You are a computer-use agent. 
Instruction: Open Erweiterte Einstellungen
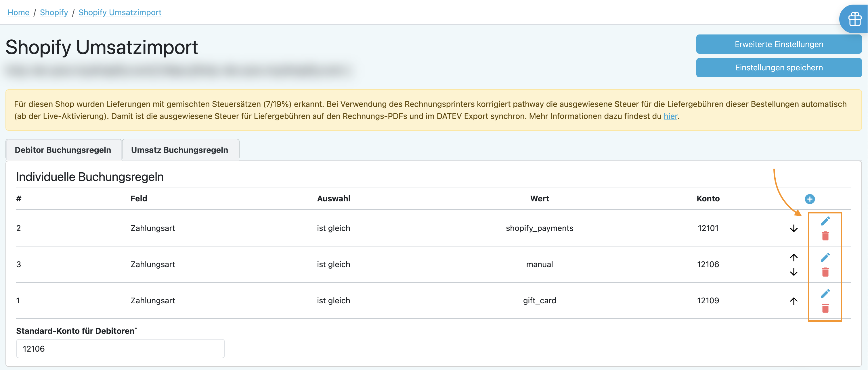tap(778, 44)
